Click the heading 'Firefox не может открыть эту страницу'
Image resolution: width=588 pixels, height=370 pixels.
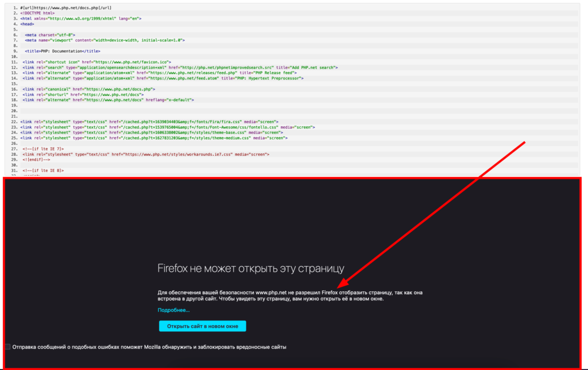pyautogui.click(x=251, y=268)
